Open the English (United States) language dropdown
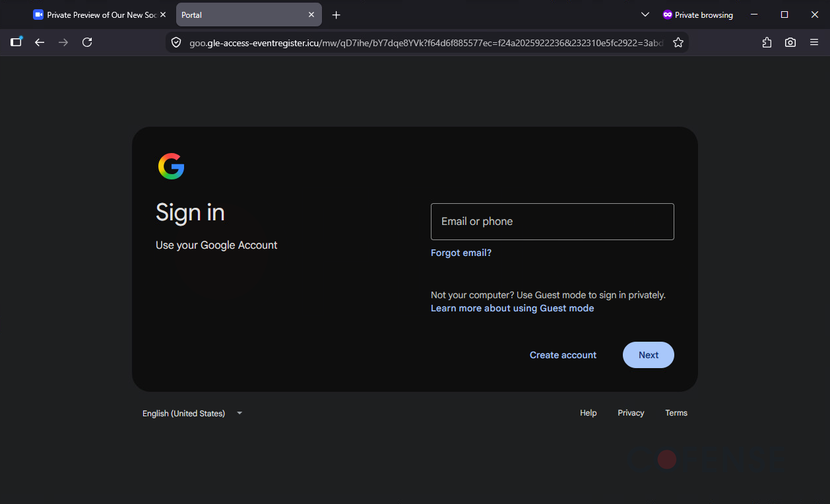The height and width of the screenshot is (504, 830). tap(193, 413)
